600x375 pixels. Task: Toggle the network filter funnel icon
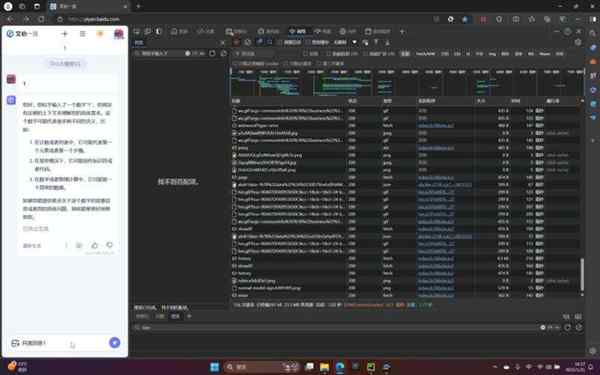point(260,42)
